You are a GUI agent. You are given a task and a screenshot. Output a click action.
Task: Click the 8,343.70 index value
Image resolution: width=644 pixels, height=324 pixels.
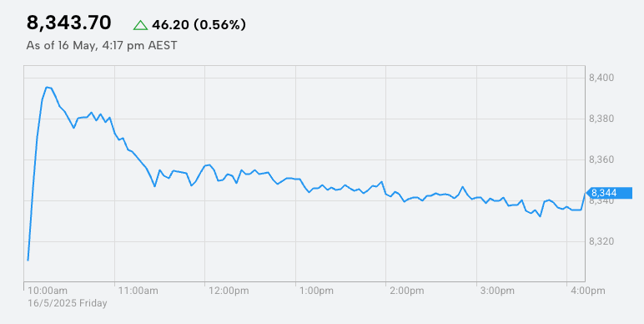point(68,23)
